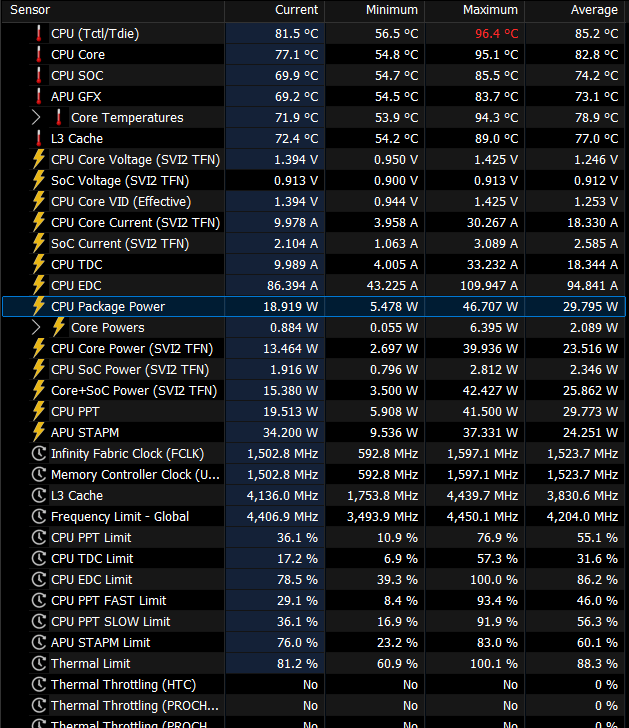Select the Frequency Limit - Global row
Screen dimensions: 629x728
(x=314, y=516)
